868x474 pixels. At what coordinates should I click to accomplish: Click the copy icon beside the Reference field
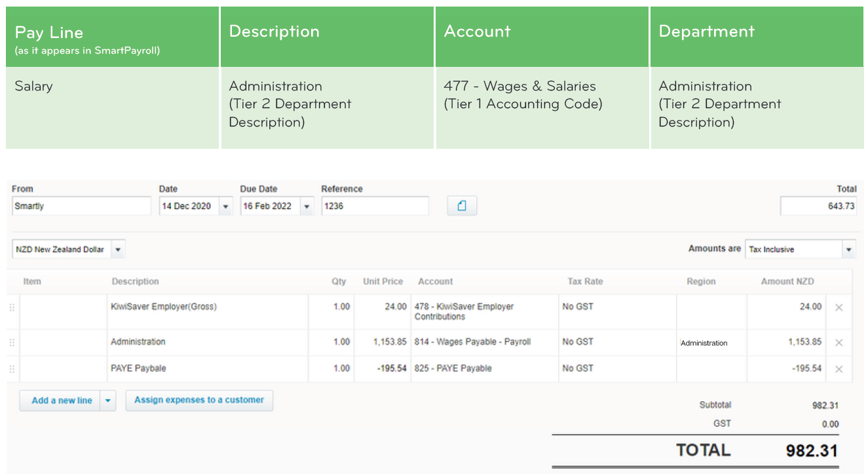coord(462,205)
